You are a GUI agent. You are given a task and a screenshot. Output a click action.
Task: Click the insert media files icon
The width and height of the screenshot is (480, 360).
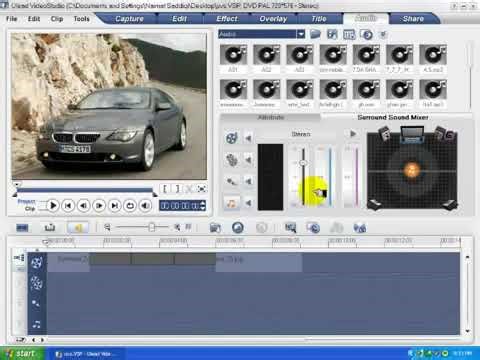pos(215,228)
